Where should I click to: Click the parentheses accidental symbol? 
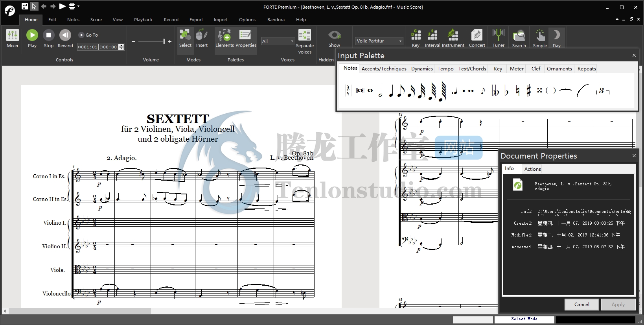click(x=550, y=90)
